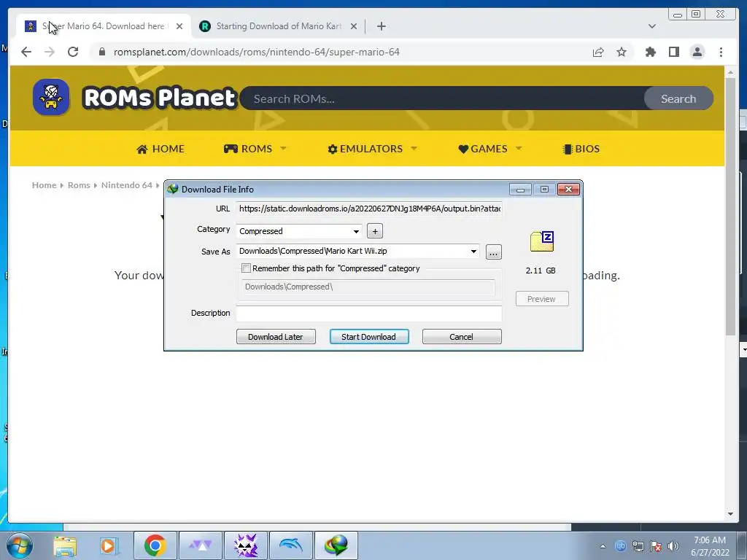Click the page vertical scrollbar thumb

(730, 206)
